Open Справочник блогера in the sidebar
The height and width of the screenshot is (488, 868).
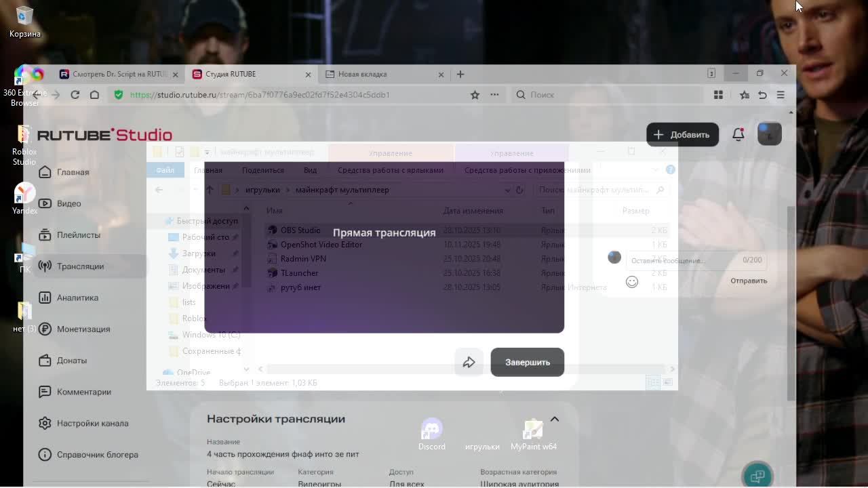pyautogui.click(x=91, y=455)
